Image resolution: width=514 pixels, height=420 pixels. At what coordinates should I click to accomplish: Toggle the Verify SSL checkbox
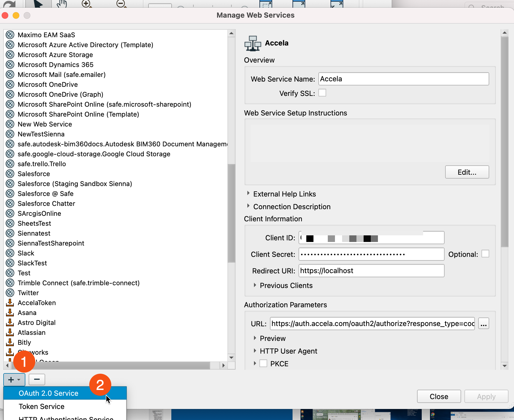(x=322, y=93)
